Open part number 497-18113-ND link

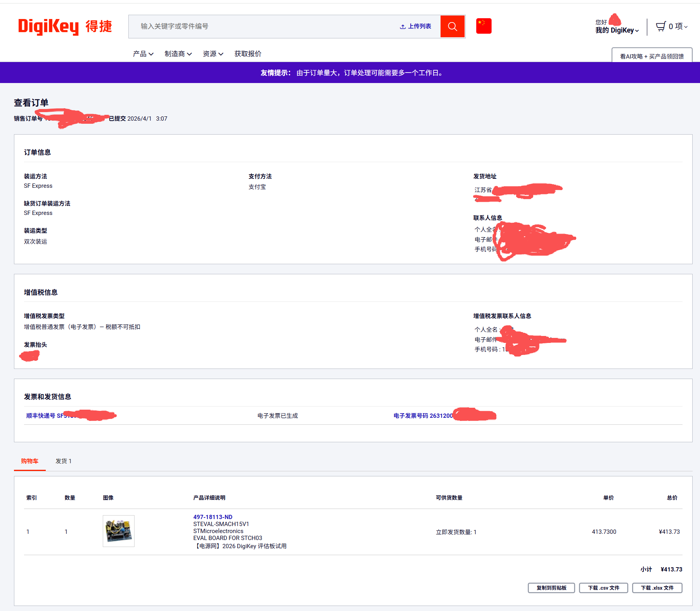click(x=213, y=517)
